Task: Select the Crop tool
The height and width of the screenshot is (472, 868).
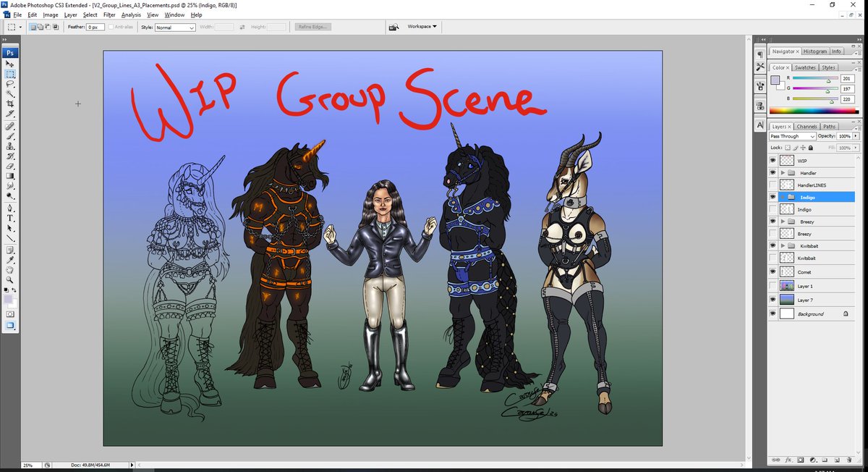Action: point(10,104)
